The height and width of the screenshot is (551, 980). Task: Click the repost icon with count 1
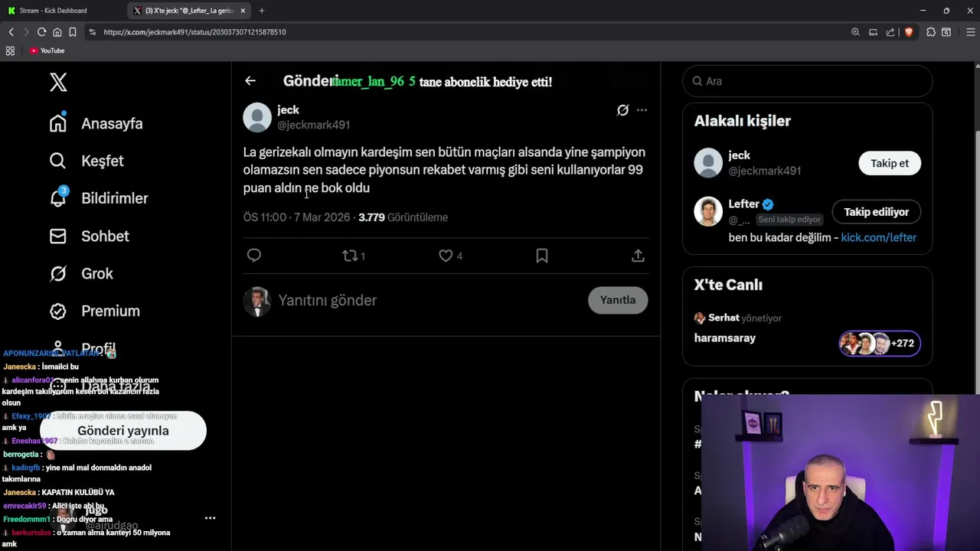click(x=354, y=256)
